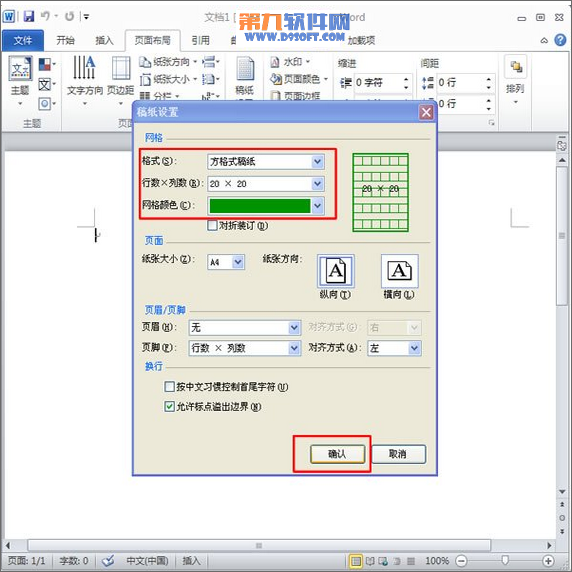Viewport: 572px width, 572px height.
Task: Collapse the ribbon with caret icon
Action: coord(544,40)
